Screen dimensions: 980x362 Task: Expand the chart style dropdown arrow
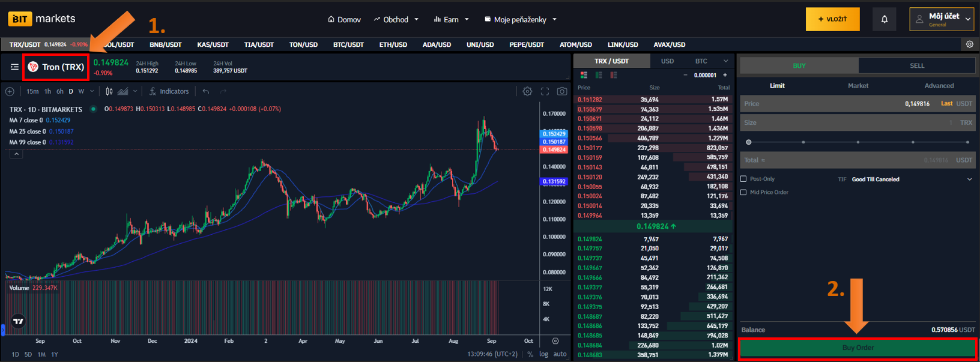point(135,91)
